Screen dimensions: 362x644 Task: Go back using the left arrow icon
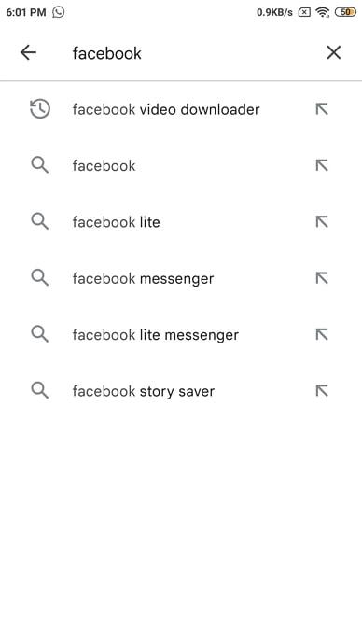pyautogui.click(x=28, y=52)
